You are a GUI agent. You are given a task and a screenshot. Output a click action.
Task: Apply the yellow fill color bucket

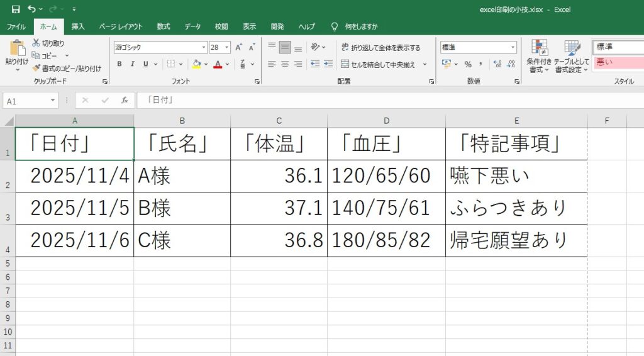(196, 64)
